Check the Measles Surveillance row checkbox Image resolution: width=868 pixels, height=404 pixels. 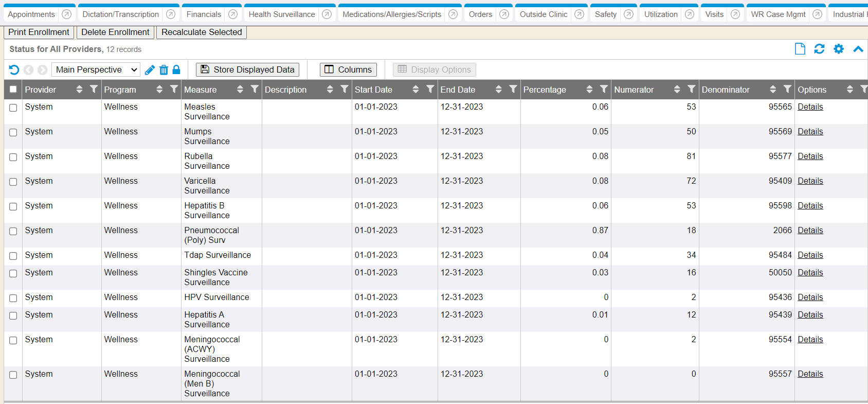[x=13, y=108]
